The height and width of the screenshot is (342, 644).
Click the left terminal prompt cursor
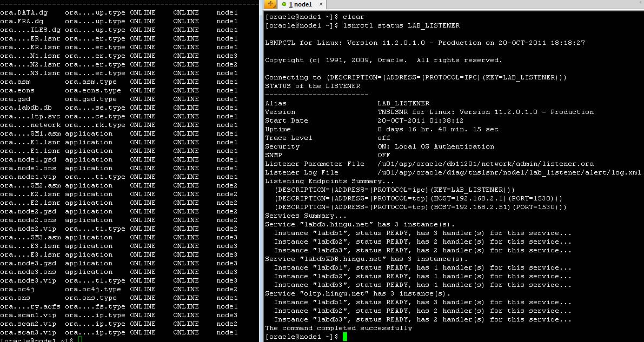[79, 340]
